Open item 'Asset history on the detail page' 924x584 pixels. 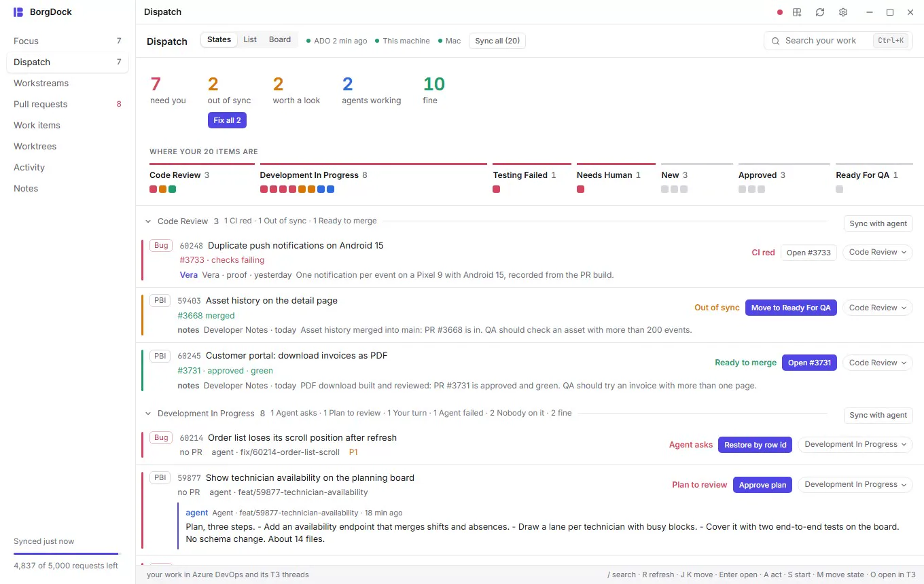272,300
